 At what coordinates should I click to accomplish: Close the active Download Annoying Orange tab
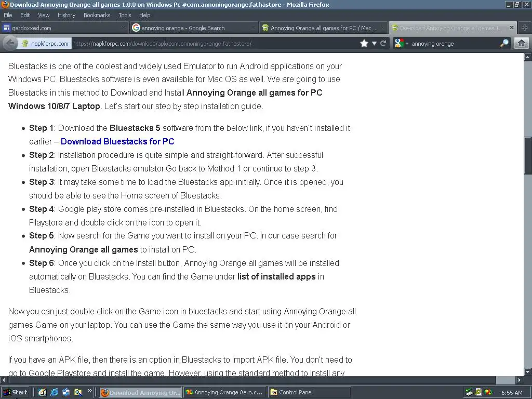click(512, 28)
